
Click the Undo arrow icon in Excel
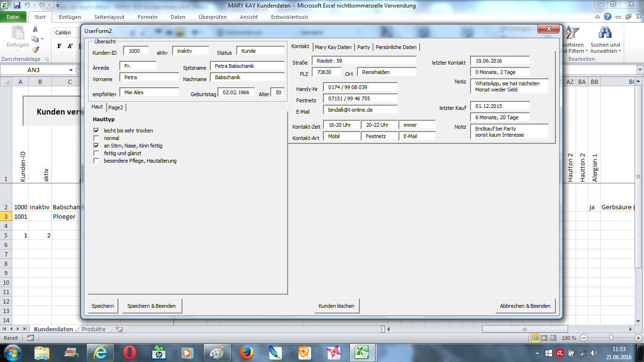coord(28,6)
